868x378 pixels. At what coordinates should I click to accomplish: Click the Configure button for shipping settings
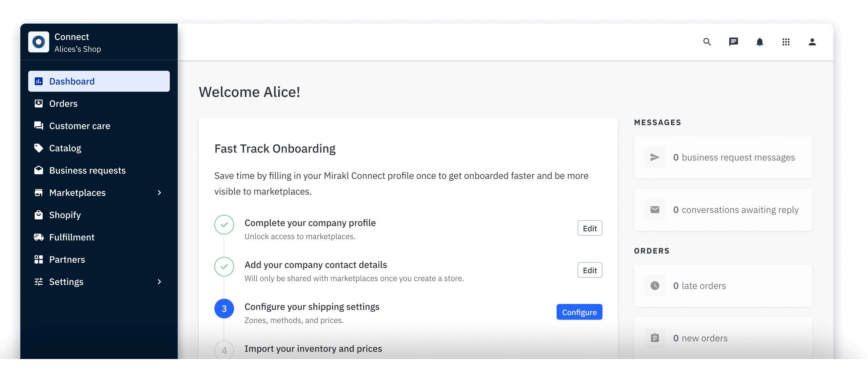click(580, 312)
